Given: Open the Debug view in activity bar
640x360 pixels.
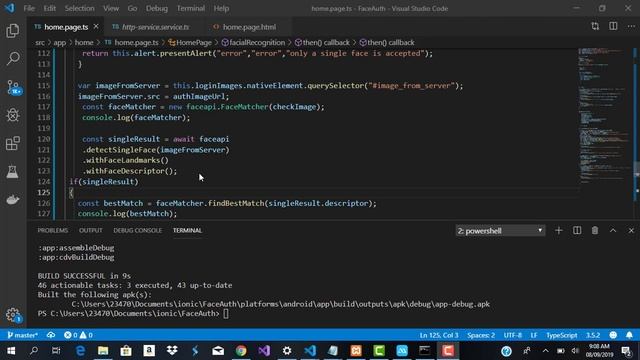Looking at the screenshot, I should click(x=13, y=116).
